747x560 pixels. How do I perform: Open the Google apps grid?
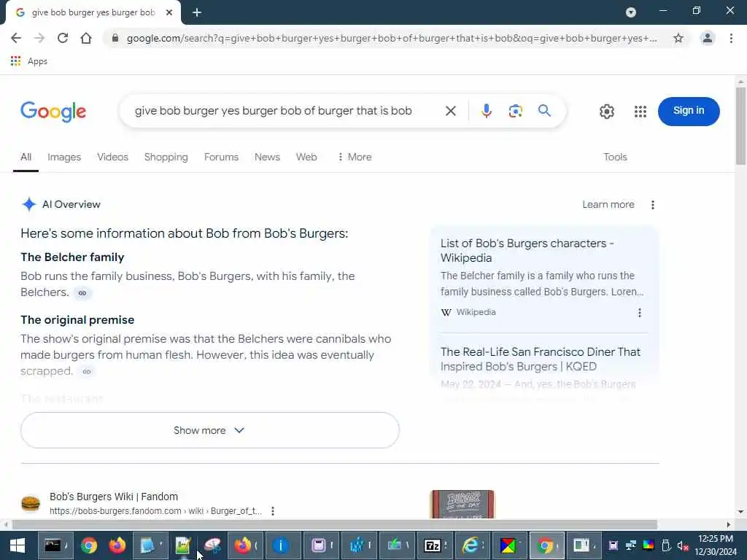coord(640,112)
